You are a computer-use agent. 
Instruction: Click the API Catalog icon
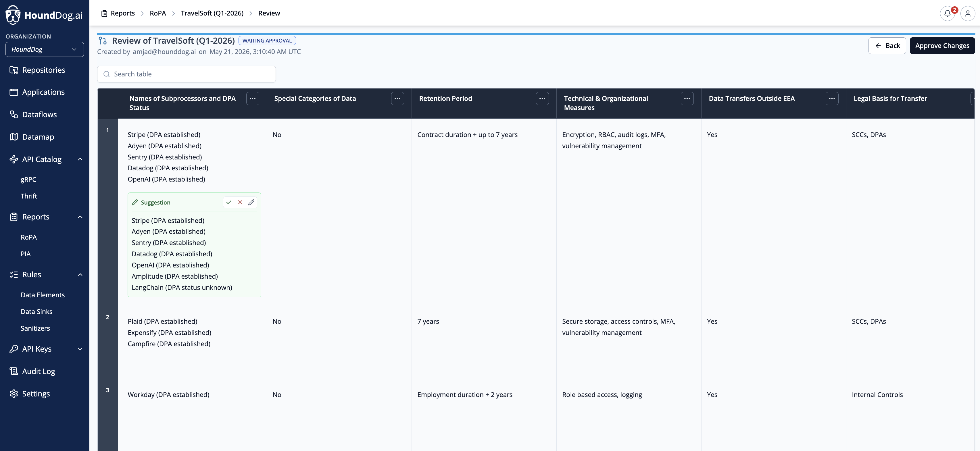[14, 159]
